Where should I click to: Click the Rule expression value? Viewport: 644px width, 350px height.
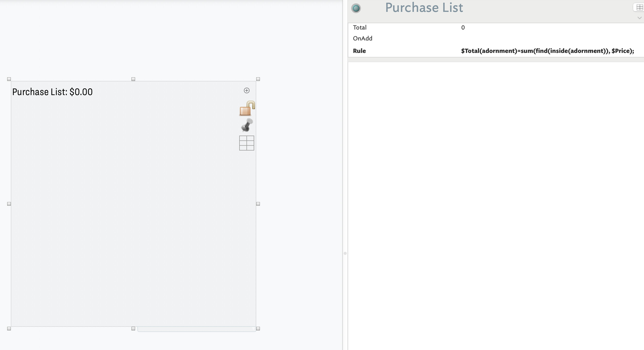pyautogui.click(x=547, y=51)
